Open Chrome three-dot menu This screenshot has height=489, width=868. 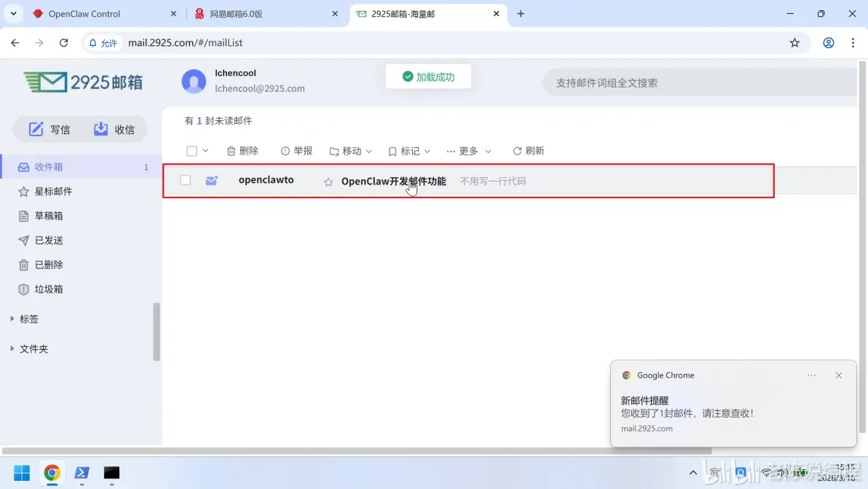[x=853, y=43]
